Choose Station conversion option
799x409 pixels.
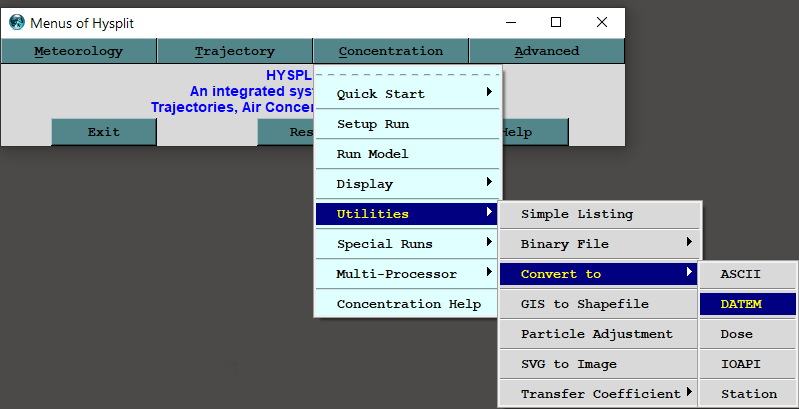748,394
